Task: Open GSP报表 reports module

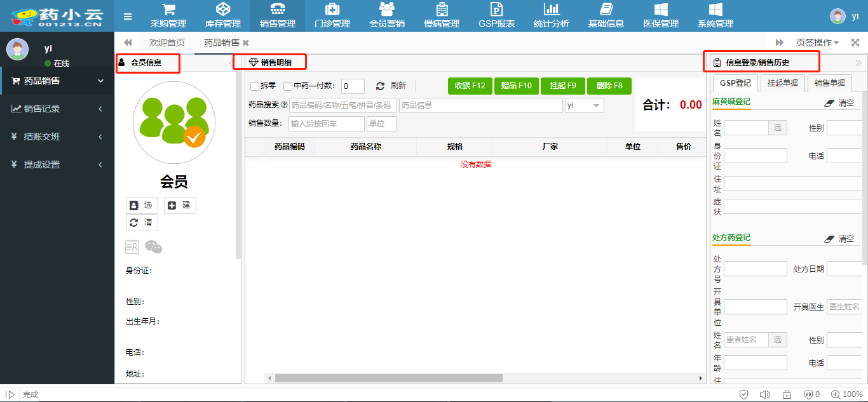Action: [x=497, y=16]
